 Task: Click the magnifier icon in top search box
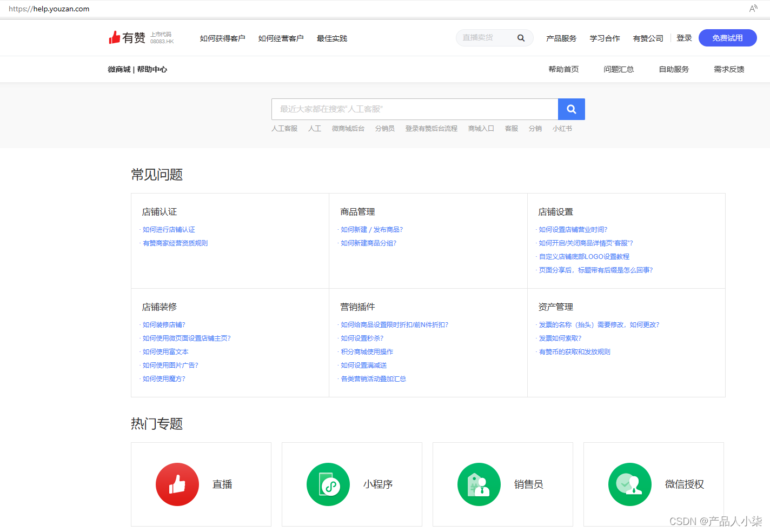tap(521, 38)
